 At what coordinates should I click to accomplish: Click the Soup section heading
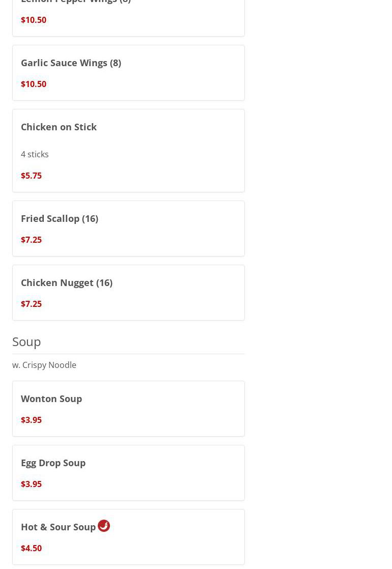click(x=26, y=342)
